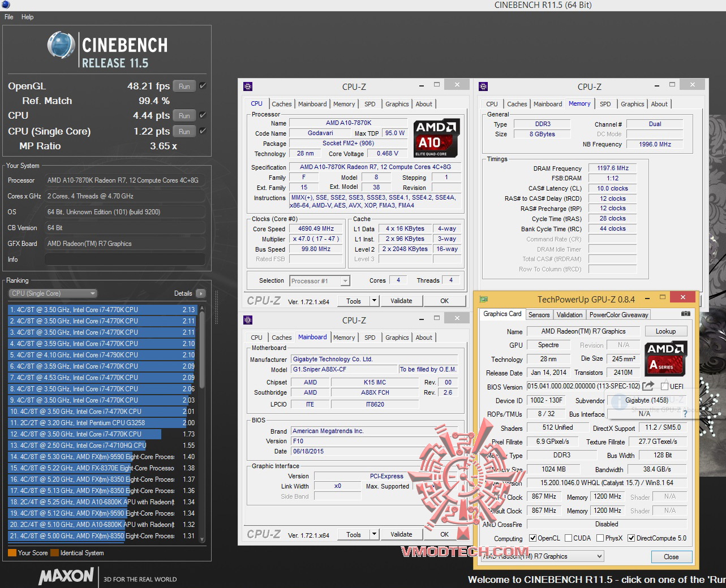Toggle the CPU (Single Core) test checkbox

(x=203, y=131)
